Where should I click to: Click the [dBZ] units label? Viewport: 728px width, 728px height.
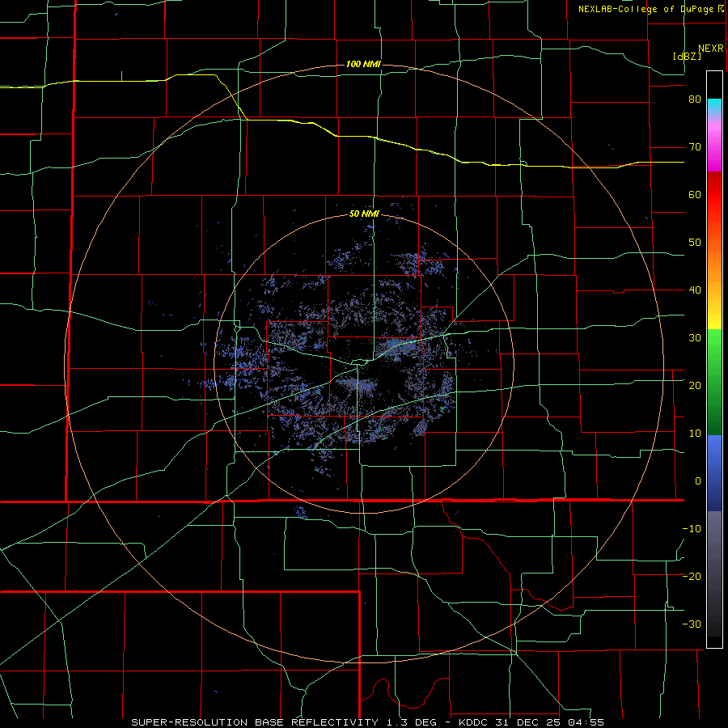pos(687,56)
